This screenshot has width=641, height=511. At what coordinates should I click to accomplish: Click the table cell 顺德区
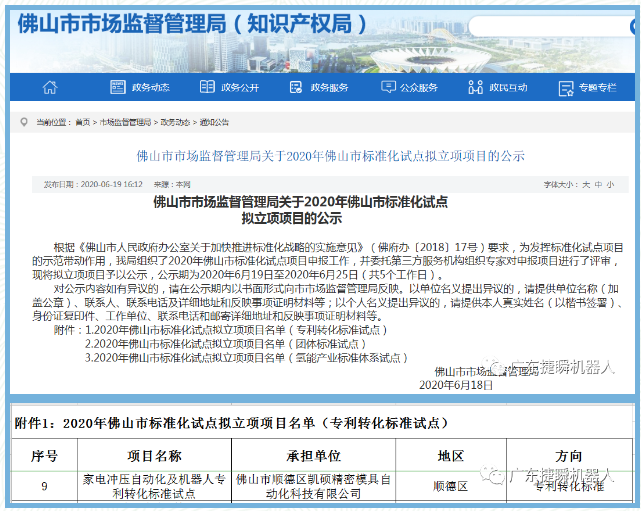click(x=450, y=486)
